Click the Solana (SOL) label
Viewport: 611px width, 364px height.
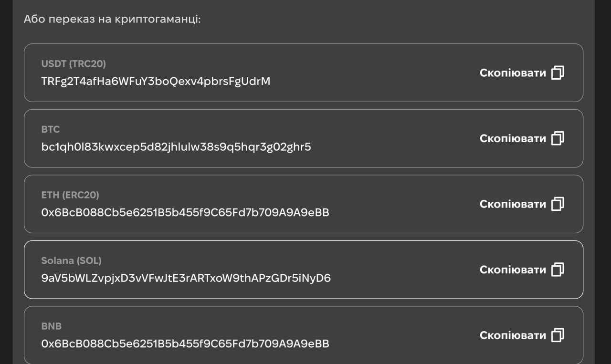[72, 260]
